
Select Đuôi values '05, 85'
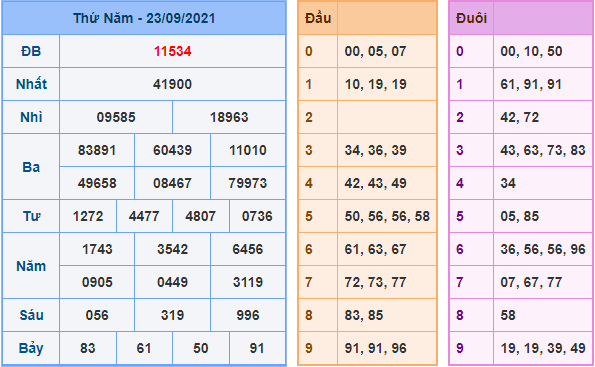519,216
